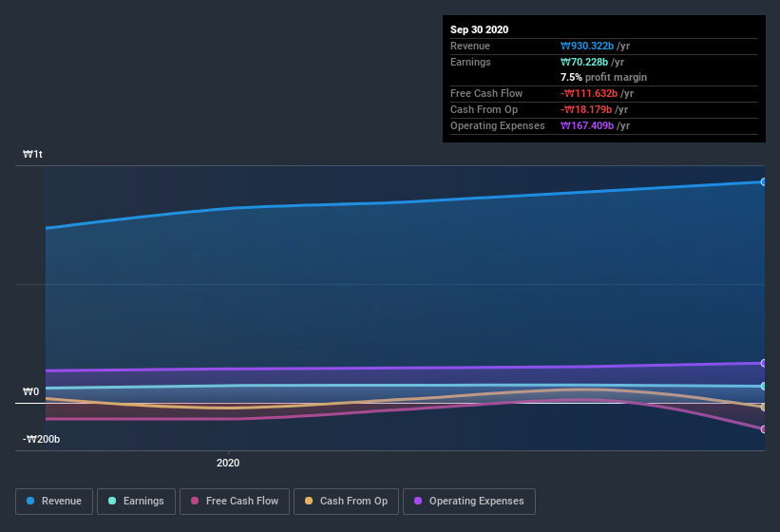
Task: Click the Free Cash Flow tooltip label
Action: click(x=486, y=93)
